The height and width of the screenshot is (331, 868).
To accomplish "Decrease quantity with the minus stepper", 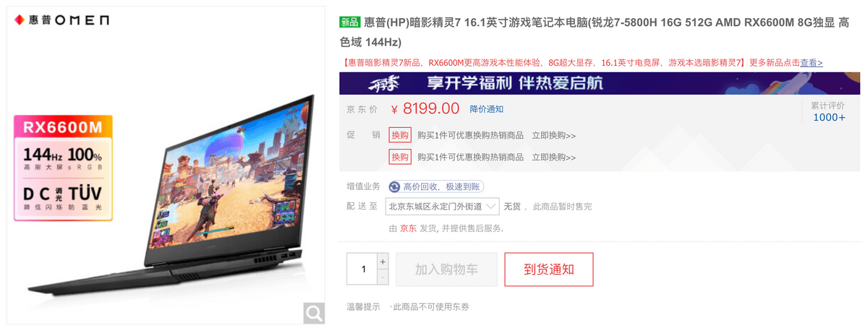I will pos(383,278).
